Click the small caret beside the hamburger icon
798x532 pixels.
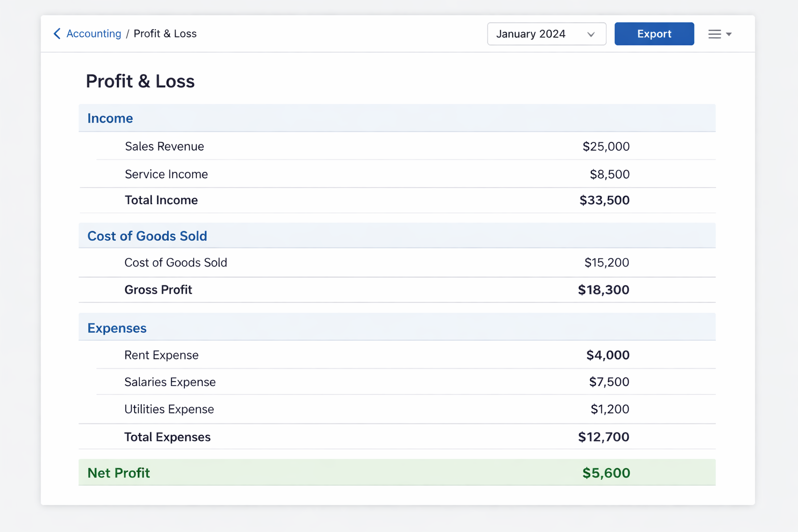pyautogui.click(x=729, y=34)
